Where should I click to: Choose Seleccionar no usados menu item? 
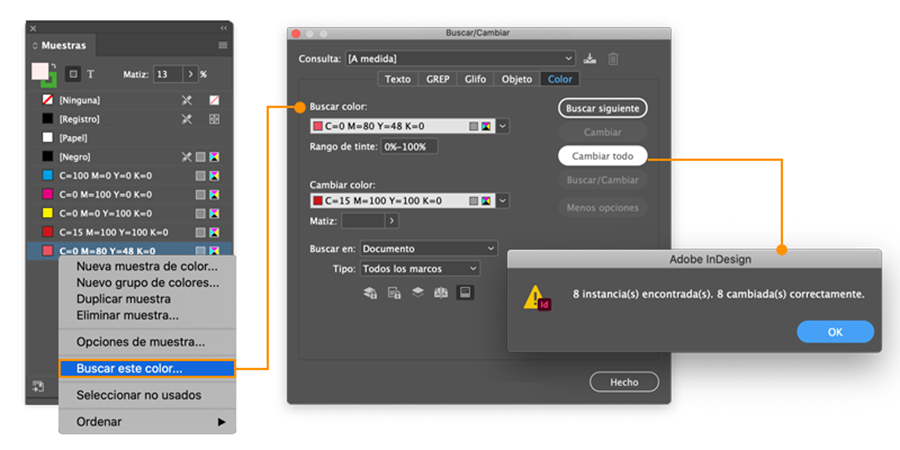(x=147, y=395)
